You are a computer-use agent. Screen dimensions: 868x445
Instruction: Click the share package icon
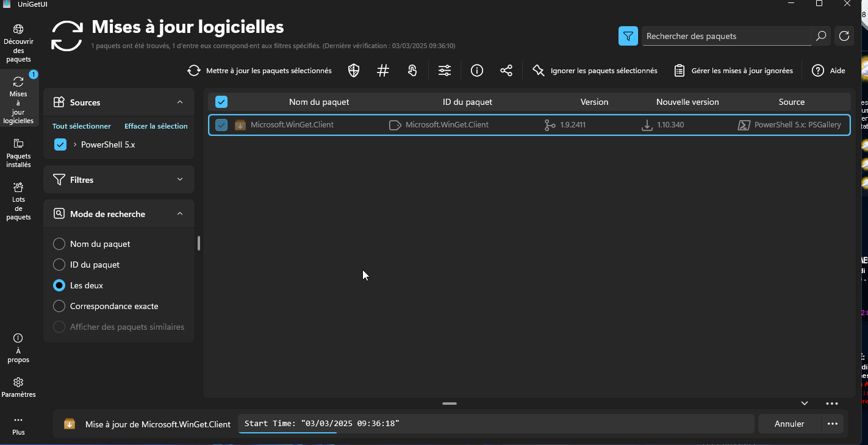(506, 71)
